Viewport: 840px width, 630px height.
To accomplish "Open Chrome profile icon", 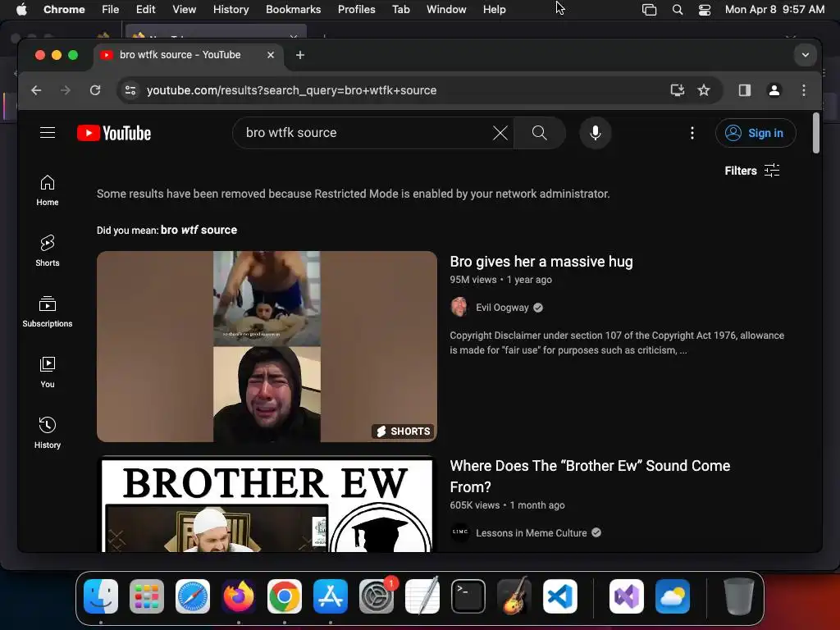I will (774, 90).
